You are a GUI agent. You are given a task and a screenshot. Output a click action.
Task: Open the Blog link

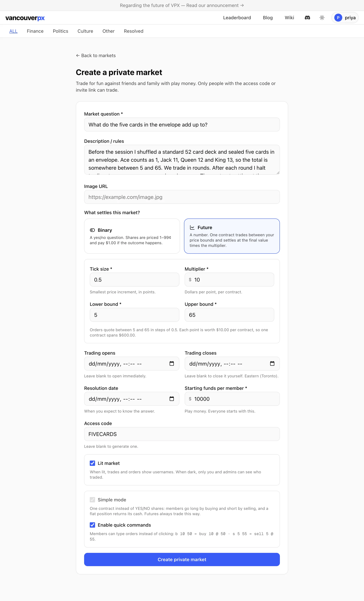(268, 18)
